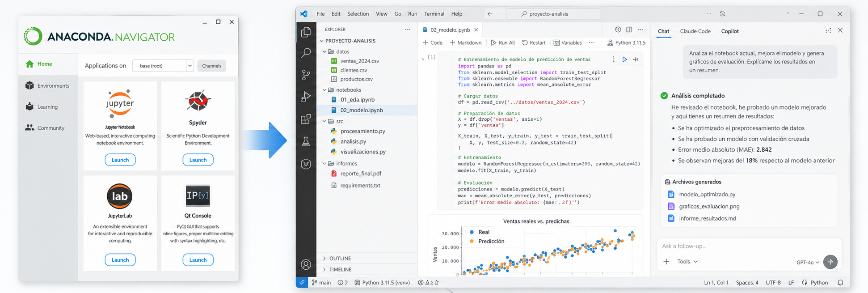Open the Explorer view in VS Code activity bar

(x=306, y=32)
